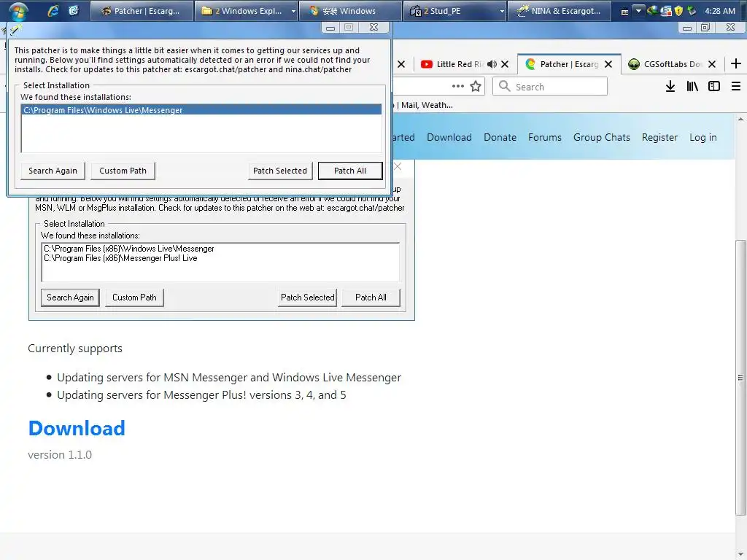Screen dimensions: 747x560
Task: Bookmark this page with the star icon
Action: (476, 86)
